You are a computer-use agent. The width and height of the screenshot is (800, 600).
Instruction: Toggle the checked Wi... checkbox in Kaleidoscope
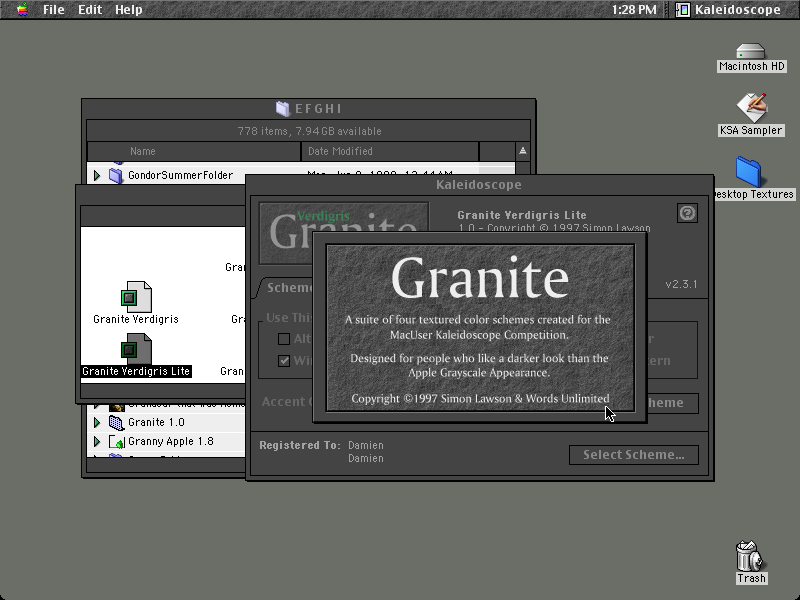pyautogui.click(x=284, y=361)
